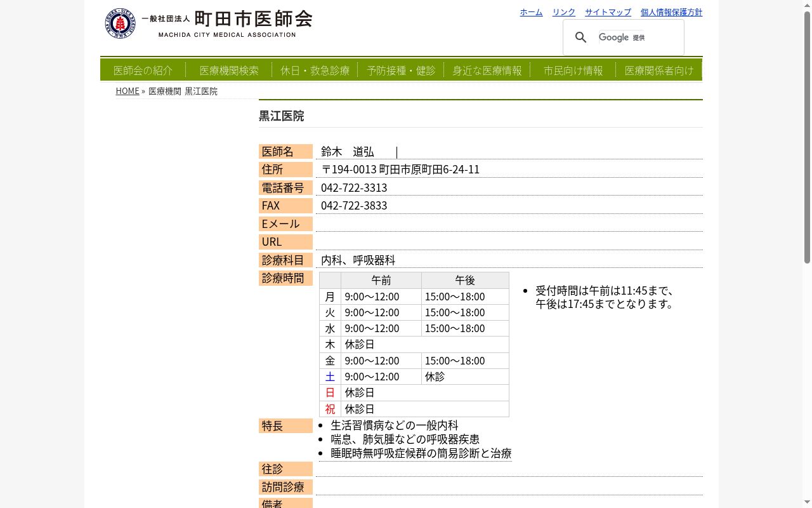Click the 黒江医院 page heading
The width and height of the screenshot is (812, 508).
(x=282, y=116)
